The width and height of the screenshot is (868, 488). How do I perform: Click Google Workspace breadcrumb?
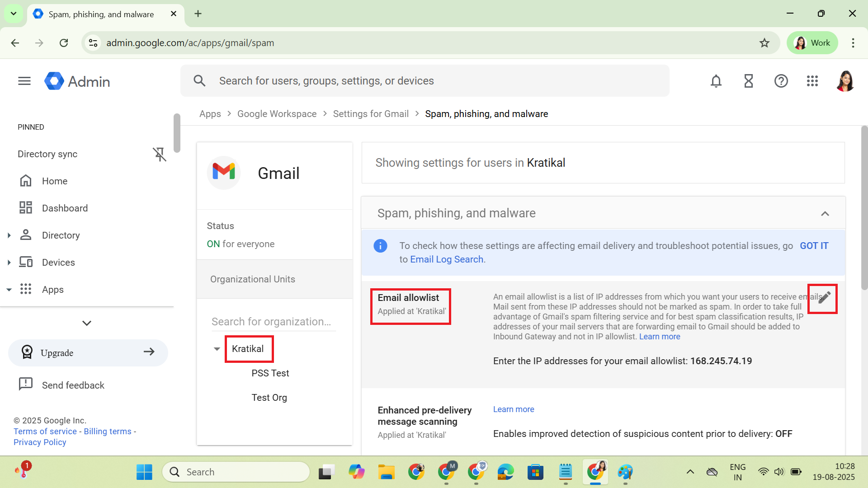tap(277, 114)
